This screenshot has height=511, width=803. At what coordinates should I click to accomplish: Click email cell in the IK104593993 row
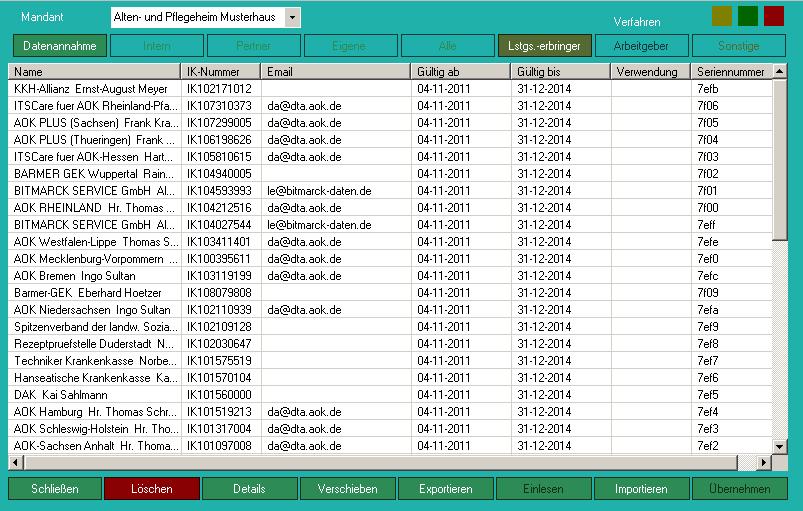(336, 191)
